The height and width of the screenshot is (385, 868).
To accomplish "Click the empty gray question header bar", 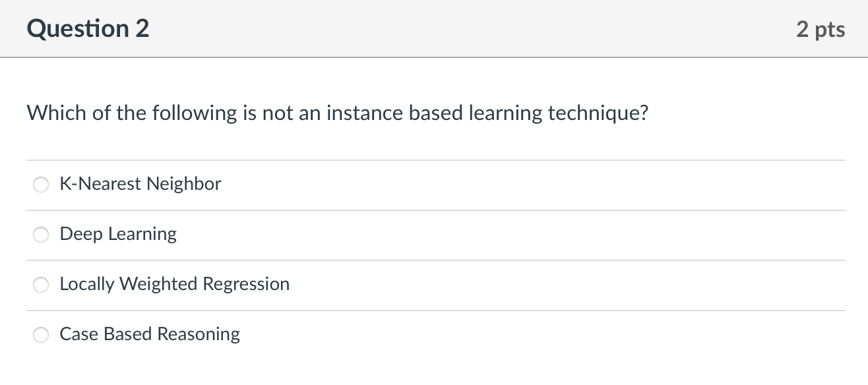I will (x=462, y=29).
